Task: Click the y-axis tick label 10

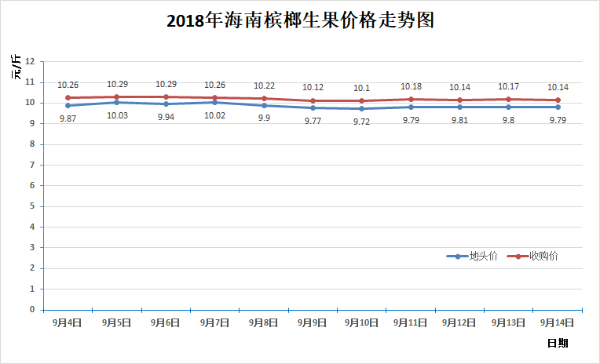Action: pos(30,103)
